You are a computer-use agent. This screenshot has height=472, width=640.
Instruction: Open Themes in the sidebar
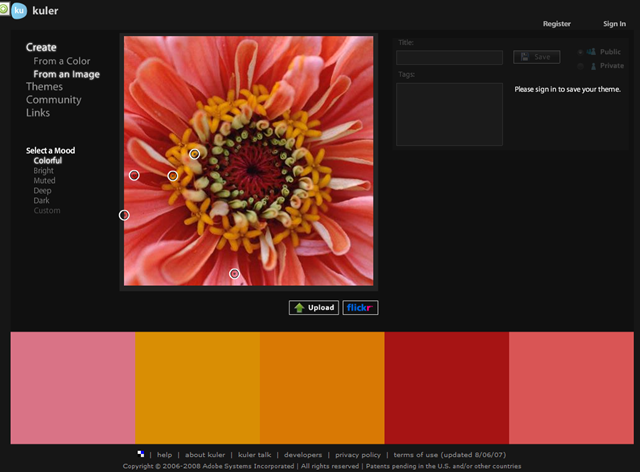[44, 87]
